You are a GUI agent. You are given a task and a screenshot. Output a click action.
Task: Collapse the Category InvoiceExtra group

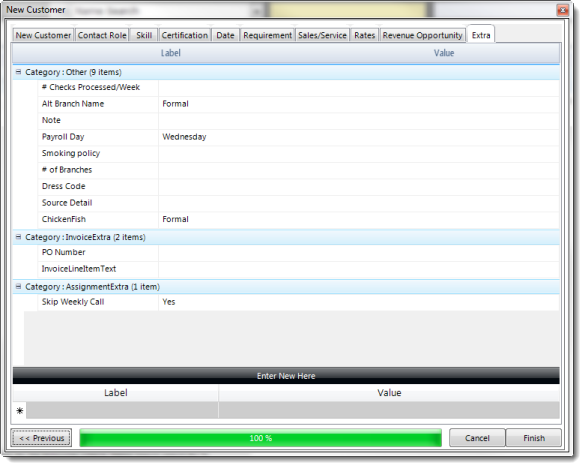click(18, 237)
